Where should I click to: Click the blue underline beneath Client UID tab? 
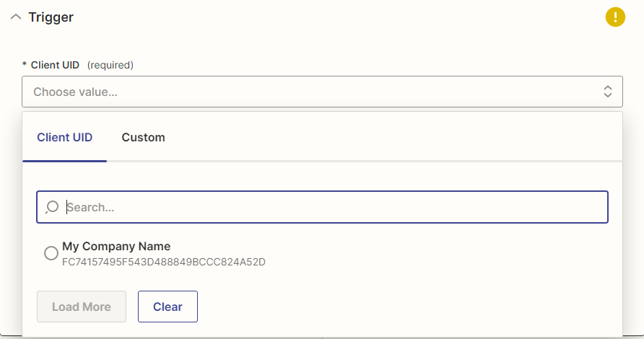click(x=64, y=161)
